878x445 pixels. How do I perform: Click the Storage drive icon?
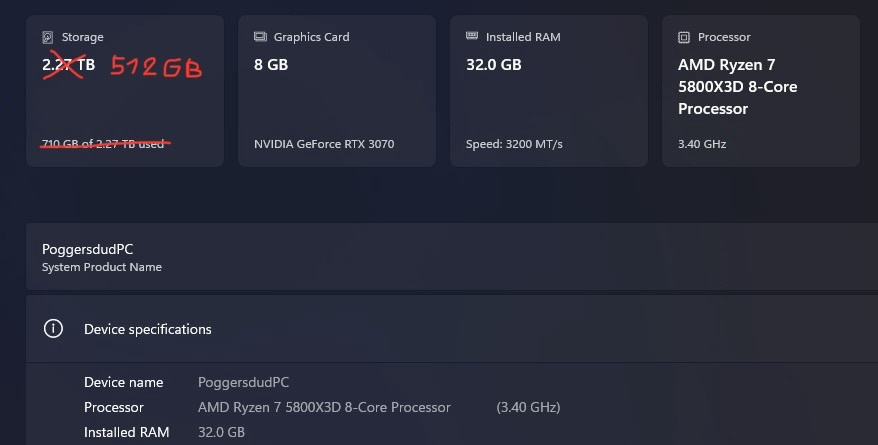[48, 37]
